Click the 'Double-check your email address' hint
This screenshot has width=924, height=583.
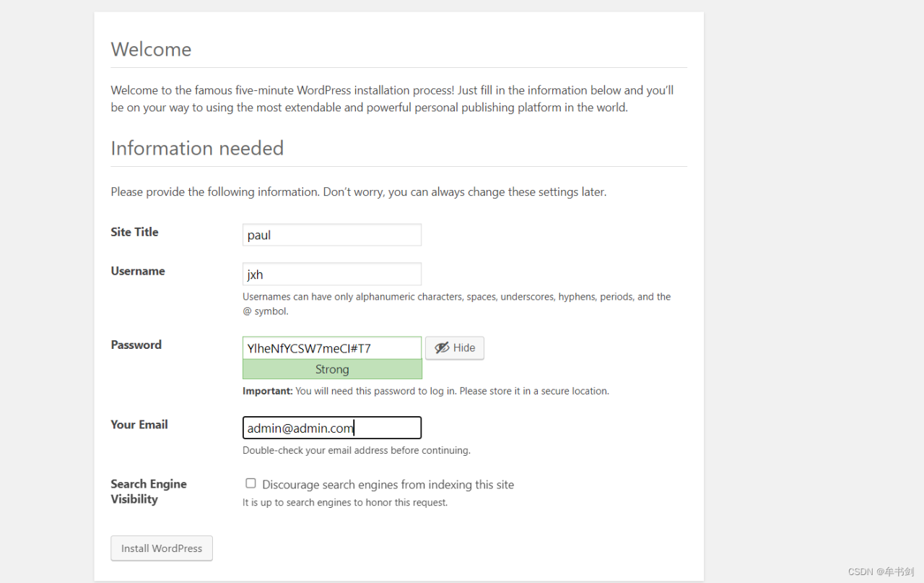(x=356, y=450)
